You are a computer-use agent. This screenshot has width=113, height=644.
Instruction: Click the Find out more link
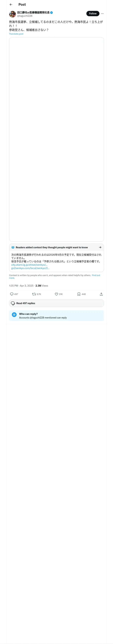pos(96,275)
